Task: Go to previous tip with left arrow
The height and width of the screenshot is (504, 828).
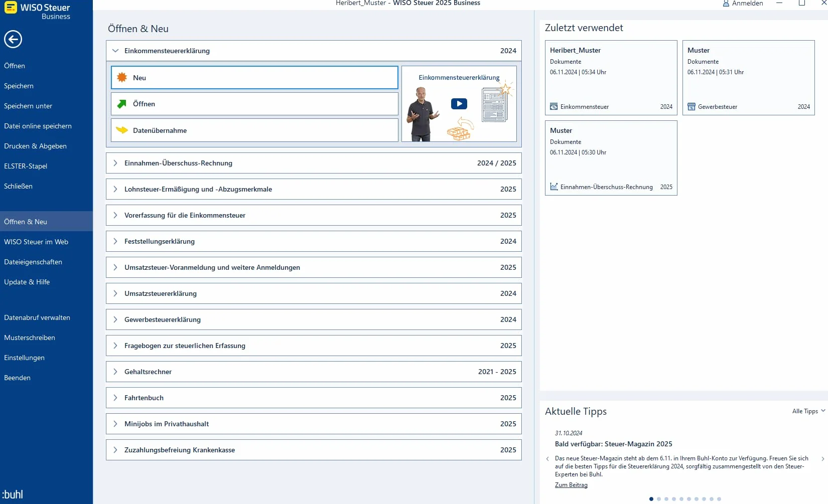Action: [547, 459]
